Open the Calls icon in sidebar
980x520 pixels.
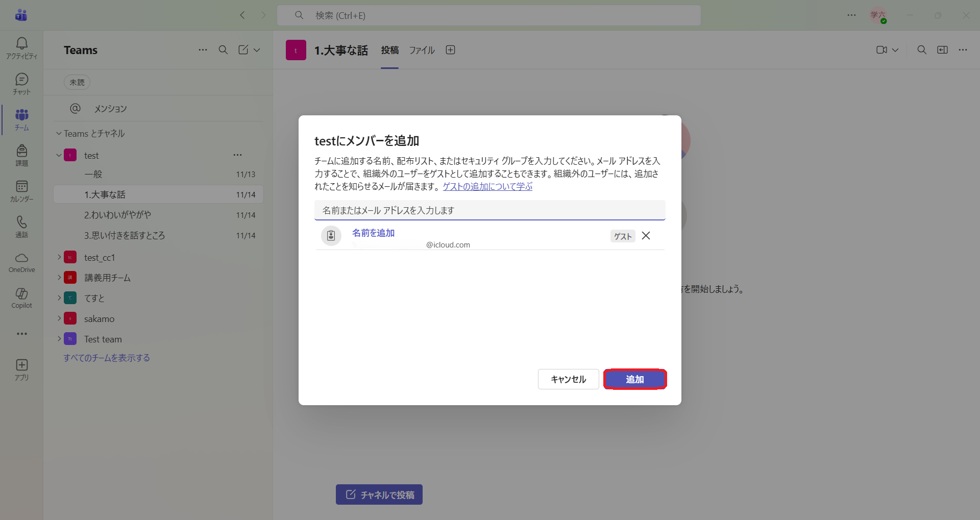[x=21, y=227]
